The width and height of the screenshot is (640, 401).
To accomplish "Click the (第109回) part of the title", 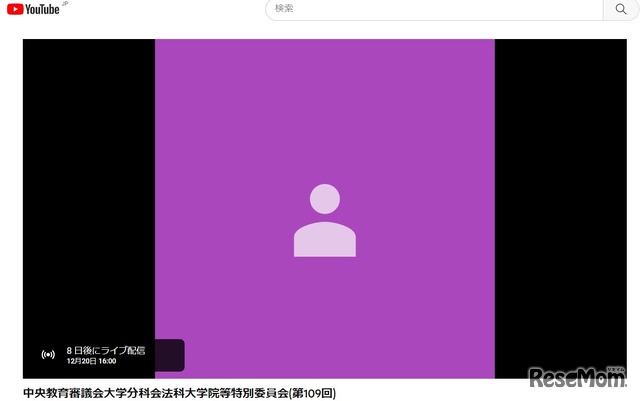I will 312,393.
